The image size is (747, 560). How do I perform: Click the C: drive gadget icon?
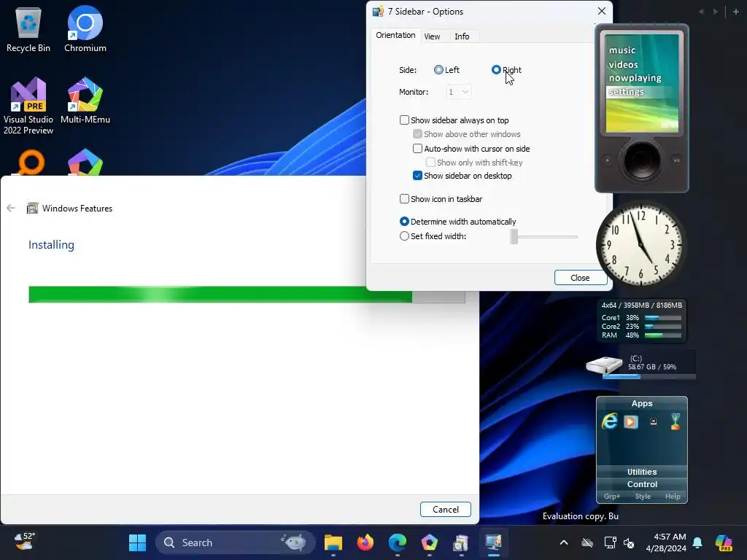coord(604,365)
